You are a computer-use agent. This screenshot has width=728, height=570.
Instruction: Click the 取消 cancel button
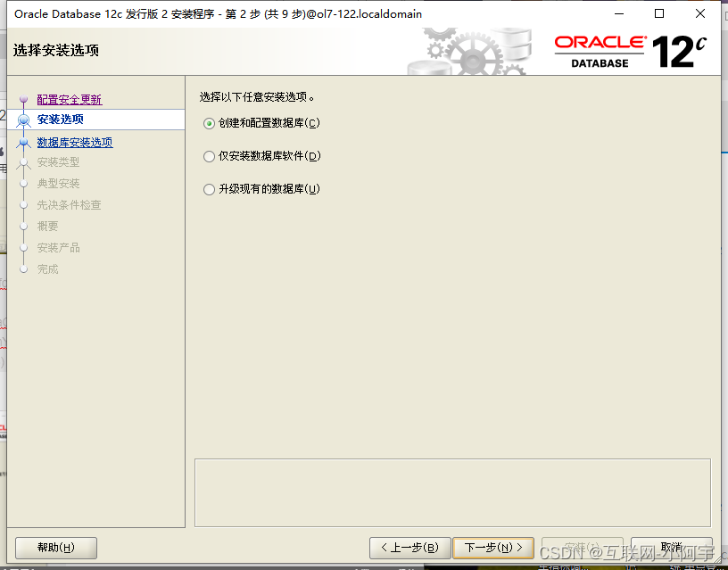(672, 548)
